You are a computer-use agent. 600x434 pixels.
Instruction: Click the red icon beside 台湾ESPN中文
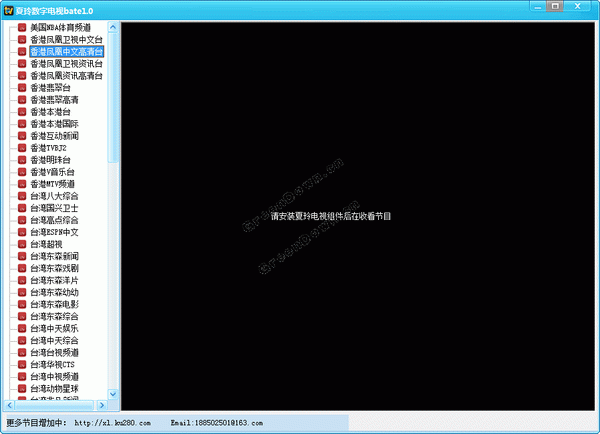click(22, 232)
